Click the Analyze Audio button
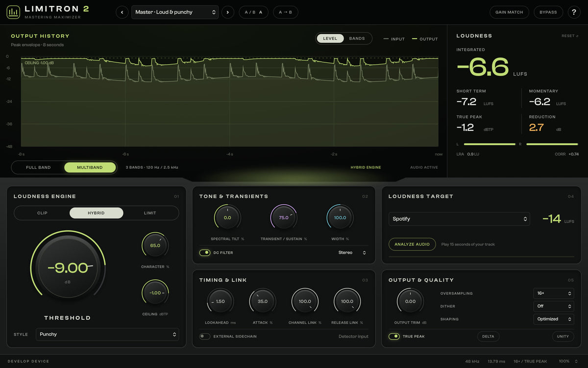The image size is (588, 368). click(412, 244)
